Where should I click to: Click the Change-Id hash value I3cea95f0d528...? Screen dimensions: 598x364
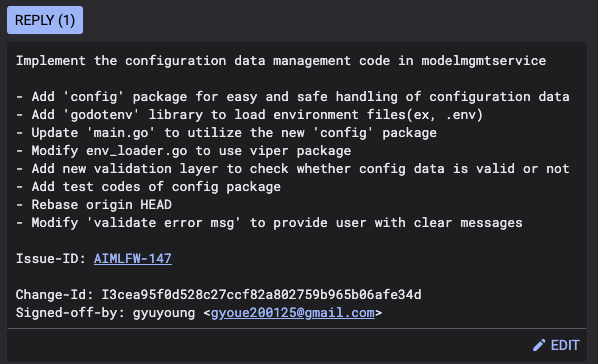click(261, 295)
